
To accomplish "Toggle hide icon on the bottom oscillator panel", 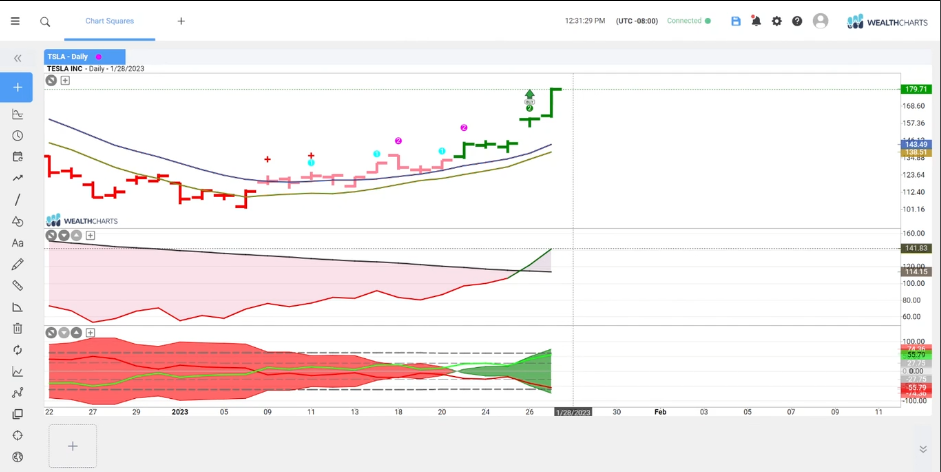I will 52,332.
